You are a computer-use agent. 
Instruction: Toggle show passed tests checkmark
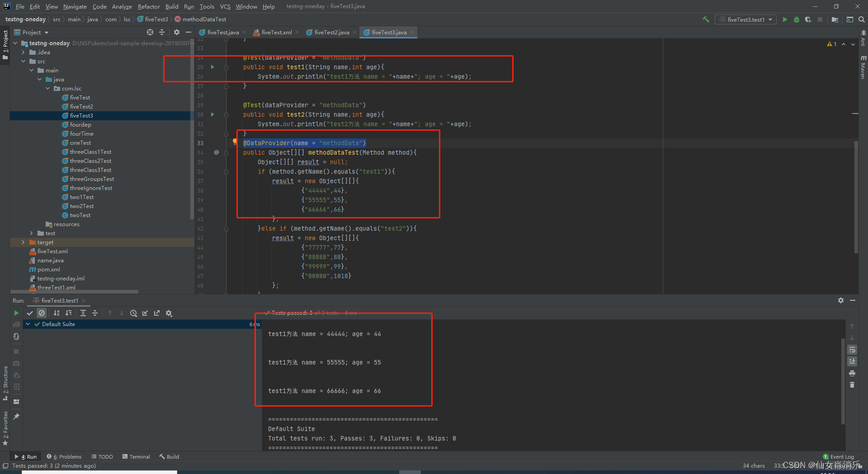coord(30,313)
